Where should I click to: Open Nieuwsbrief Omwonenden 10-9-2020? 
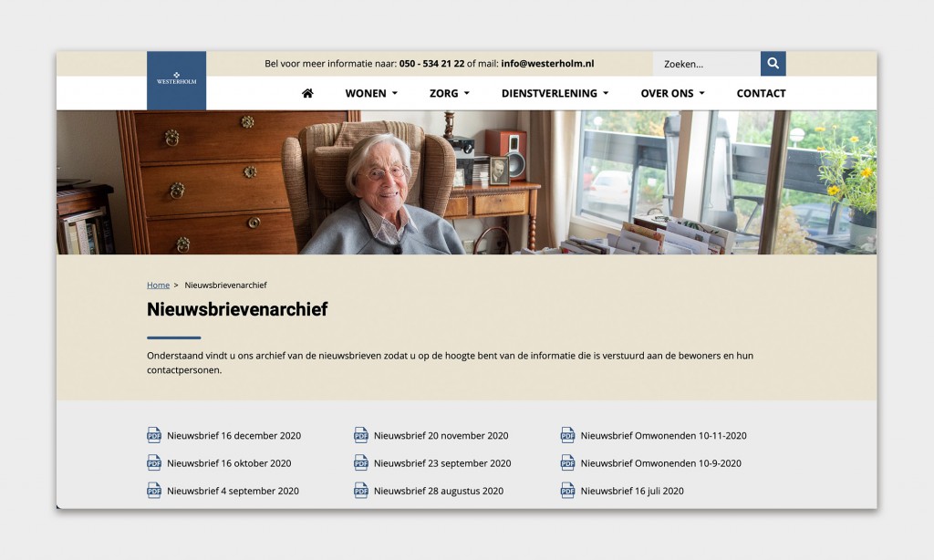pyautogui.click(x=661, y=463)
